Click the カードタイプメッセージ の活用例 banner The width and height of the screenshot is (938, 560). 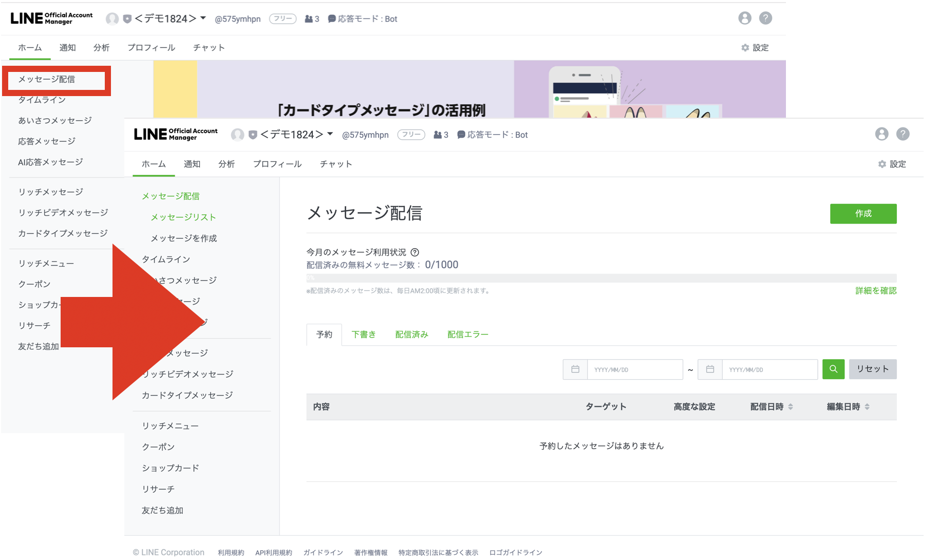point(470,89)
